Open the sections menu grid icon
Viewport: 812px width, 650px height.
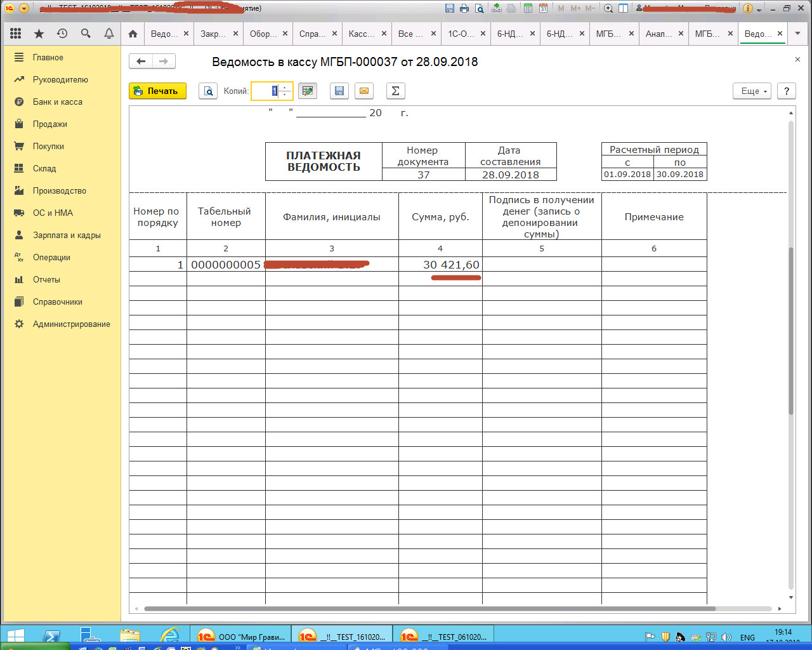coord(16,34)
